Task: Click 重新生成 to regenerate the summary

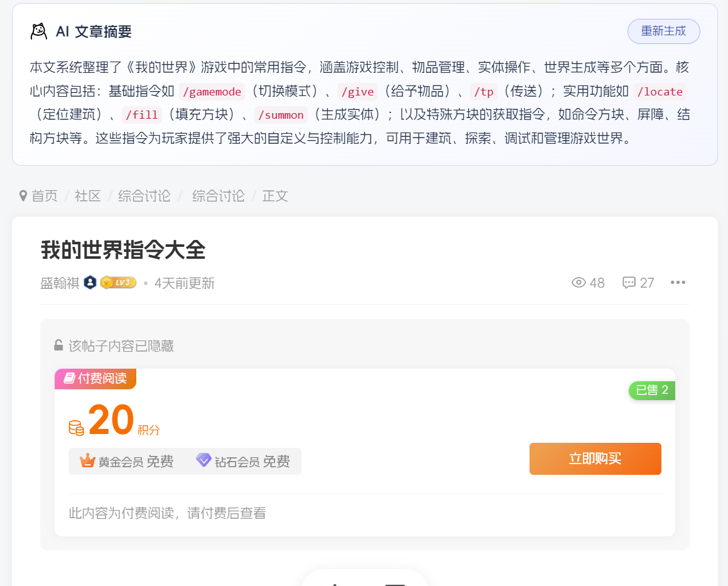Action: [x=664, y=31]
